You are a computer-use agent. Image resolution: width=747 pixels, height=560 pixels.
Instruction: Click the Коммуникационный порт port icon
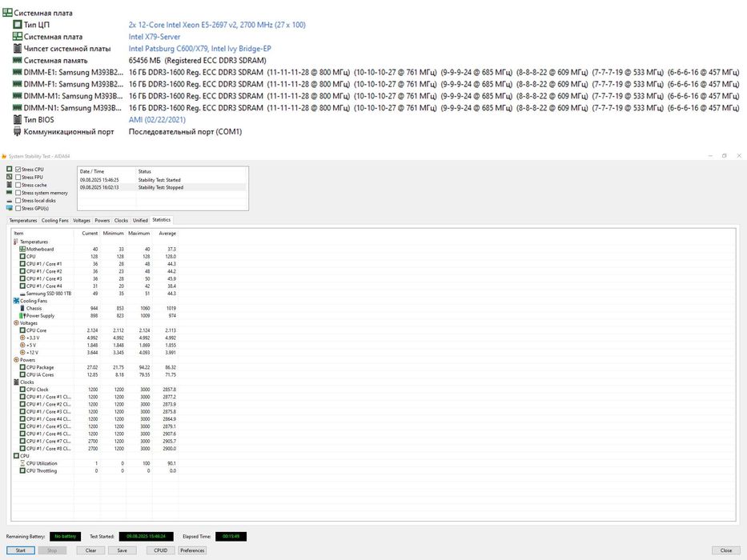[17, 131]
